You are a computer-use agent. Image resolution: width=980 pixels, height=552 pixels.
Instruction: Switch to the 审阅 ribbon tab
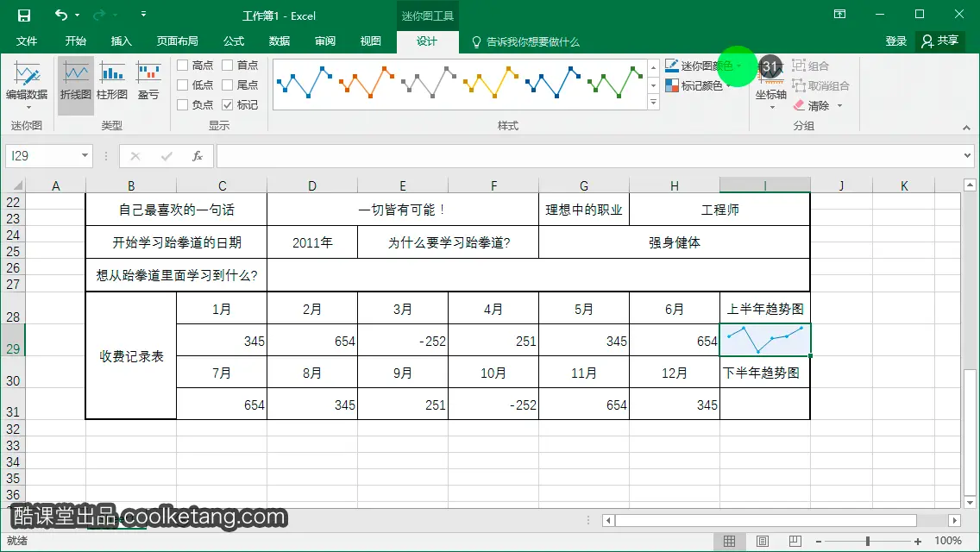point(325,41)
